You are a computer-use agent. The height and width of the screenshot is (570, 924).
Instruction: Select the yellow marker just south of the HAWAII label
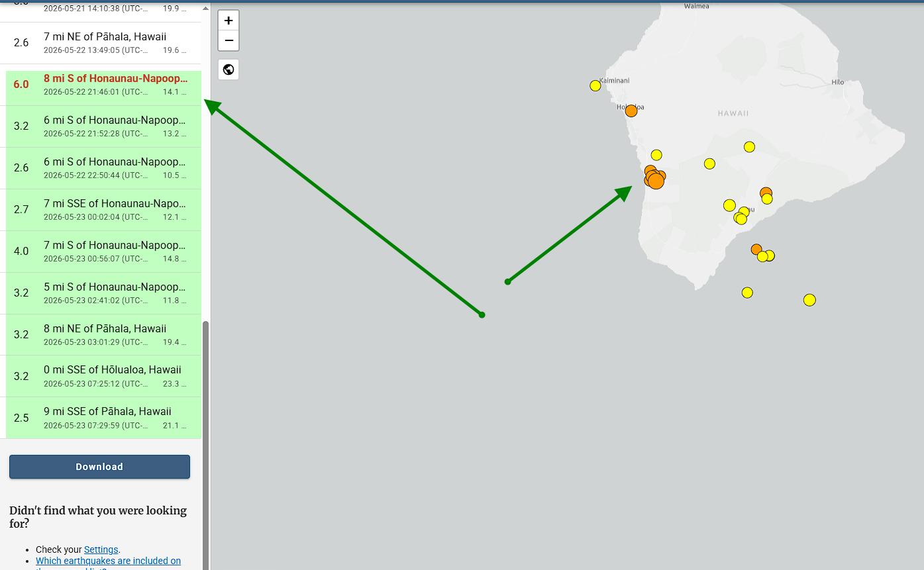point(749,147)
